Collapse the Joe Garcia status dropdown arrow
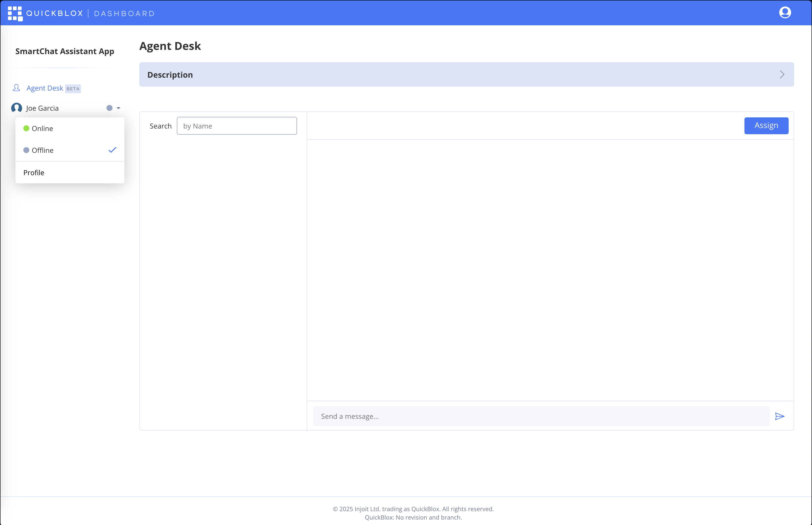Image resolution: width=812 pixels, height=525 pixels. coord(118,108)
